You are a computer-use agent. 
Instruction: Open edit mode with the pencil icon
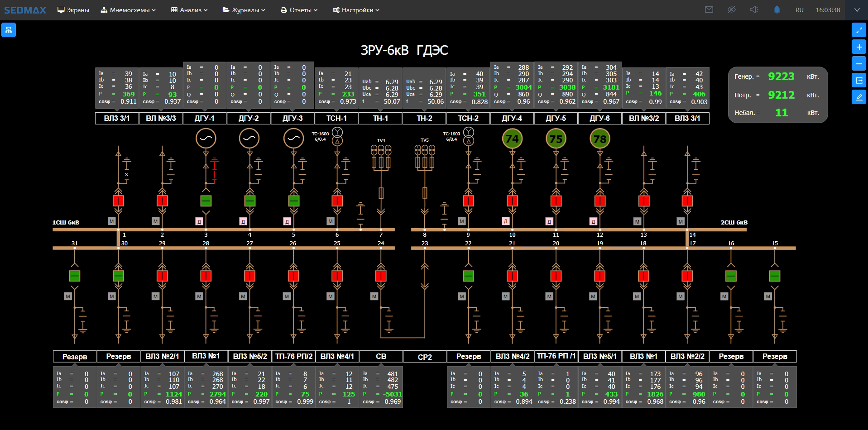coord(858,97)
